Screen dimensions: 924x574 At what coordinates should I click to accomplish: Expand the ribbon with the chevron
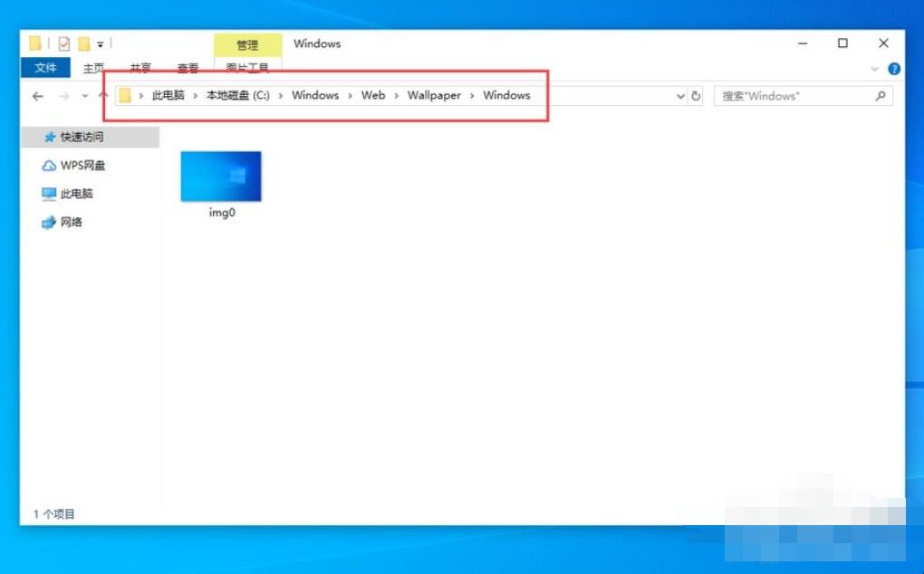pyautogui.click(x=874, y=69)
